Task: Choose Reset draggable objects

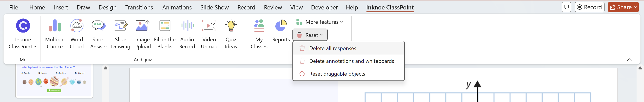Action: (349, 74)
